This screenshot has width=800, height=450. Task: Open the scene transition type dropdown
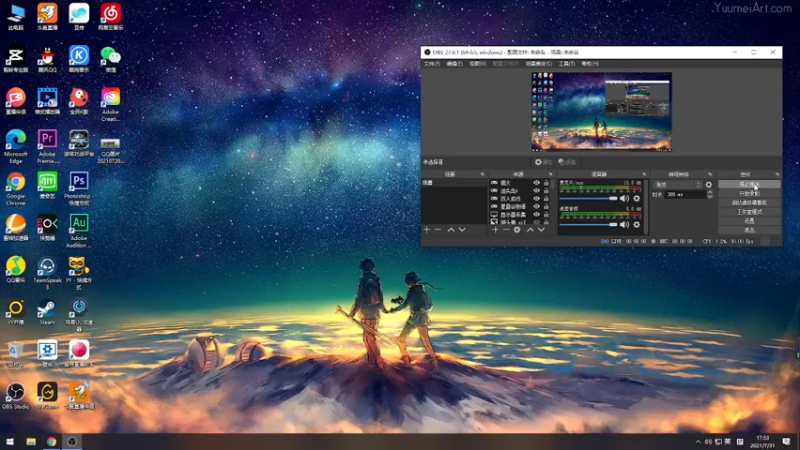click(x=678, y=185)
